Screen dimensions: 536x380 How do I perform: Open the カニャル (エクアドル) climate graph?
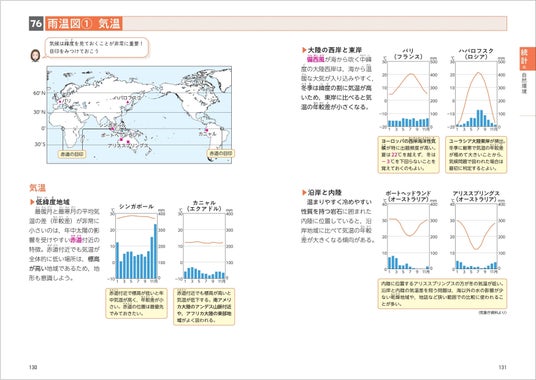tap(204, 242)
